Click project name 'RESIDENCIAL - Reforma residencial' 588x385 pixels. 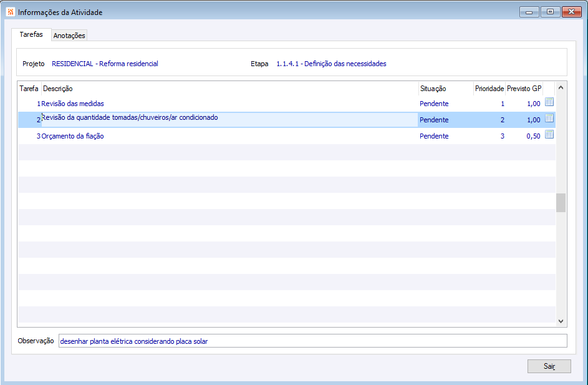pyautogui.click(x=105, y=64)
